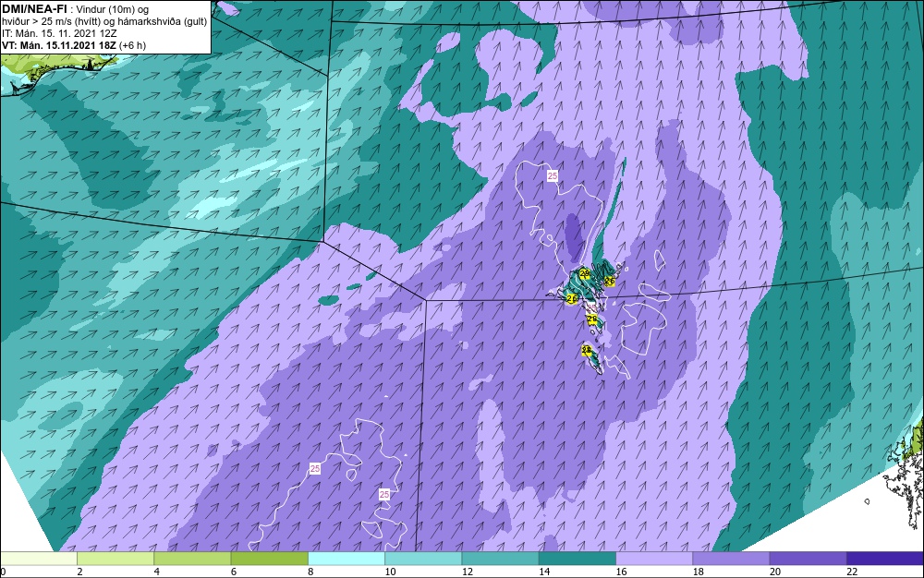The image size is (924, 578).
Task: Click the 12–14 m/s teal legend swatch
Action: [500, 558]
